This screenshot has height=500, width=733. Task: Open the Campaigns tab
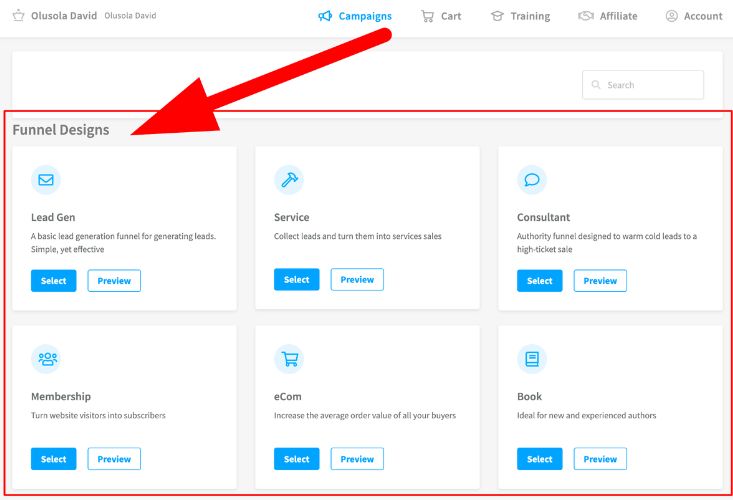[355, 16]
